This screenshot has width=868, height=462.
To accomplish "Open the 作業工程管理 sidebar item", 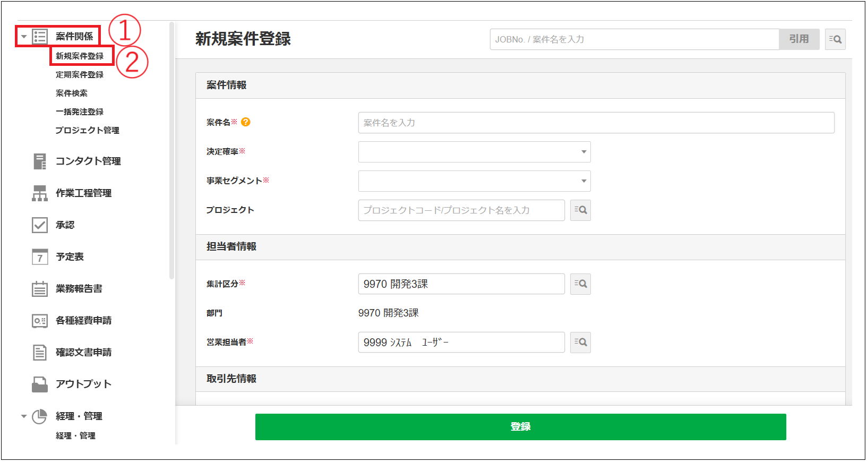I will pyautogui.click(x=83, y=193).
